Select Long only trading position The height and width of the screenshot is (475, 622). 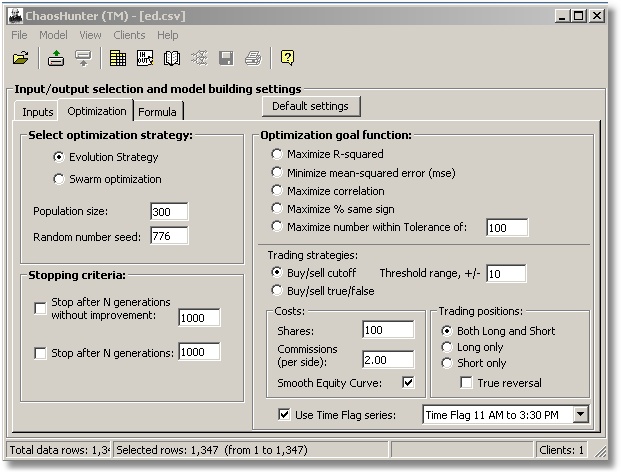click(x=447, y=347)
